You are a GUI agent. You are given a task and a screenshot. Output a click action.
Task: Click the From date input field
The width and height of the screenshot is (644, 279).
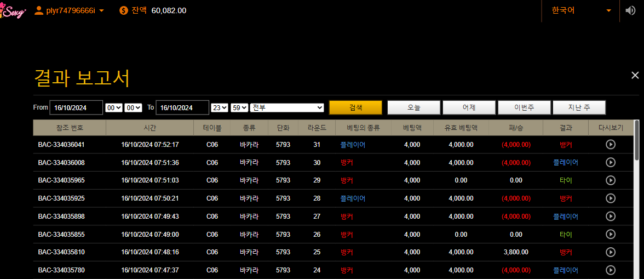click(x=76, y=108)
